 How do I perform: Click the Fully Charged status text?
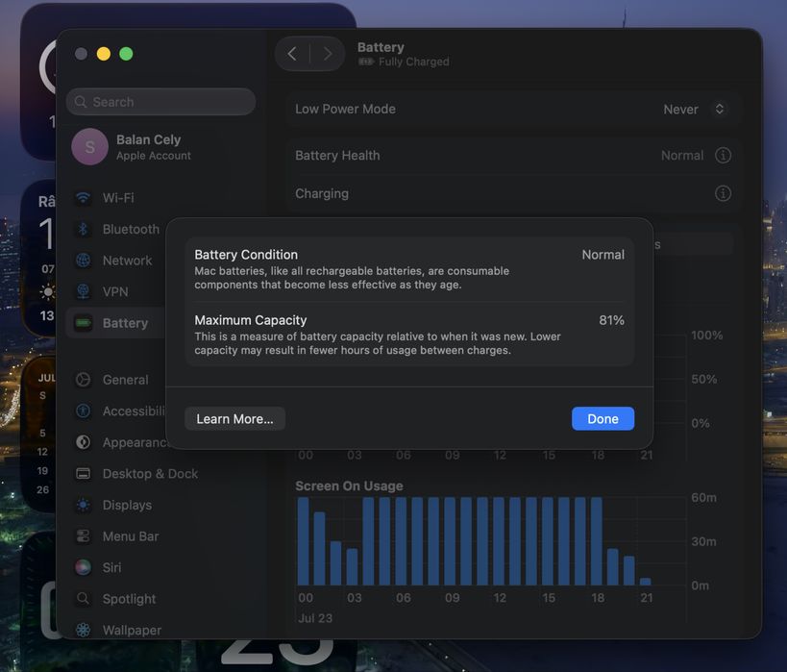coord(414,62)
